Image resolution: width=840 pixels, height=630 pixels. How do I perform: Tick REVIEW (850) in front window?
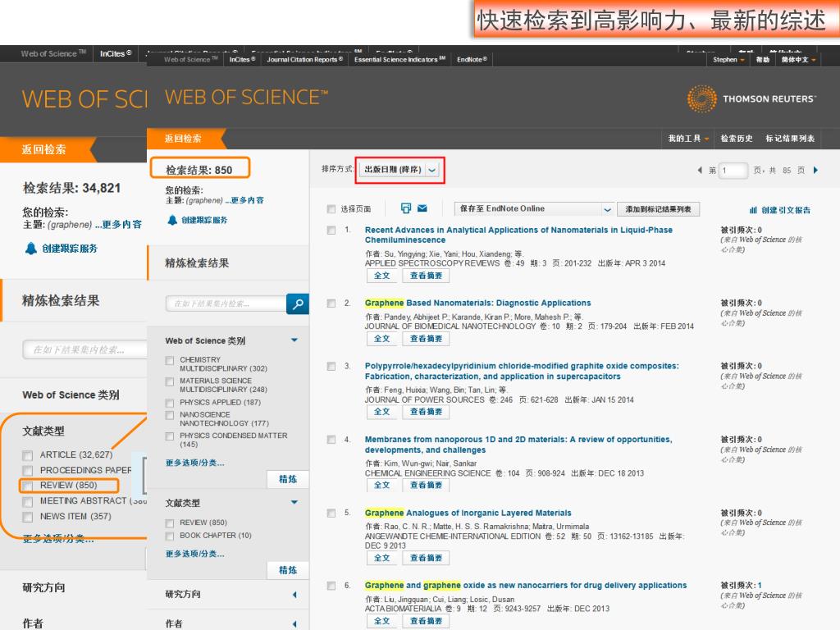(170, 523)
